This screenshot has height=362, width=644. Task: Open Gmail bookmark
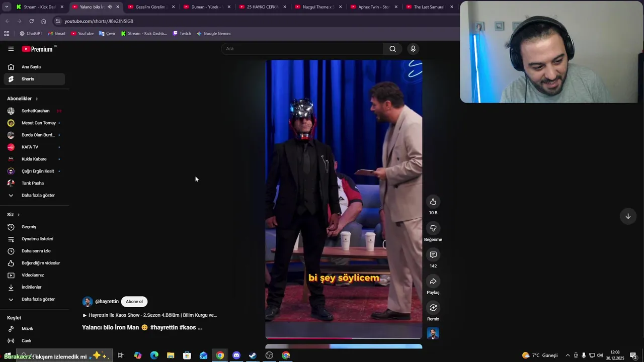click(x=56, y=34)
